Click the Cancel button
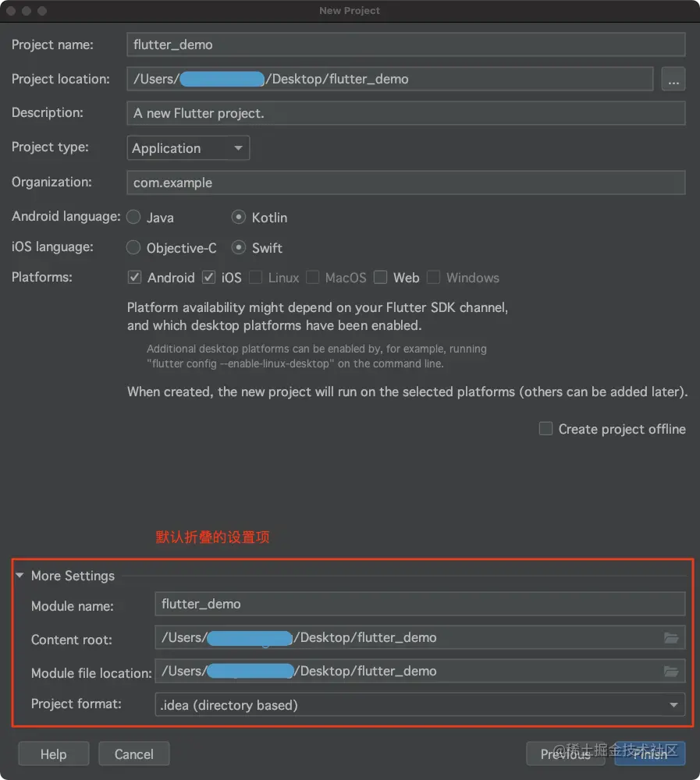The image size is (700, 780). tap(133, 754)
